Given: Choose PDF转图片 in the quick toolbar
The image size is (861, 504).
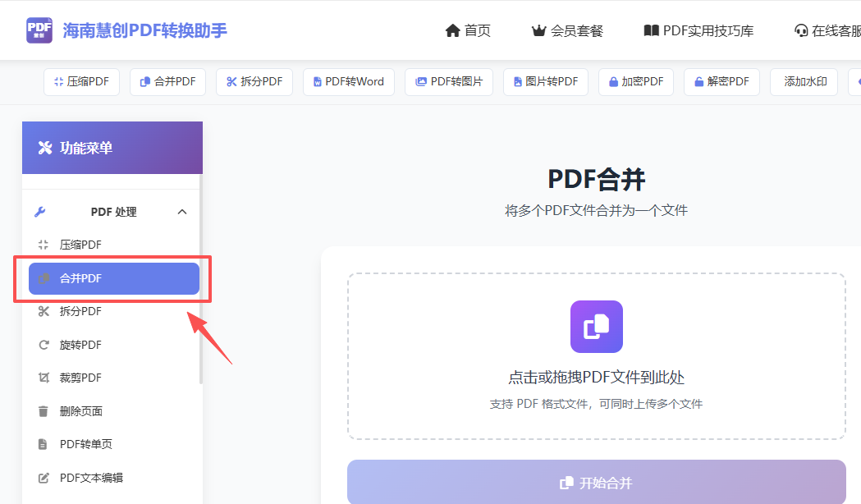Looking at the screenshot, I should click(449, 82).
